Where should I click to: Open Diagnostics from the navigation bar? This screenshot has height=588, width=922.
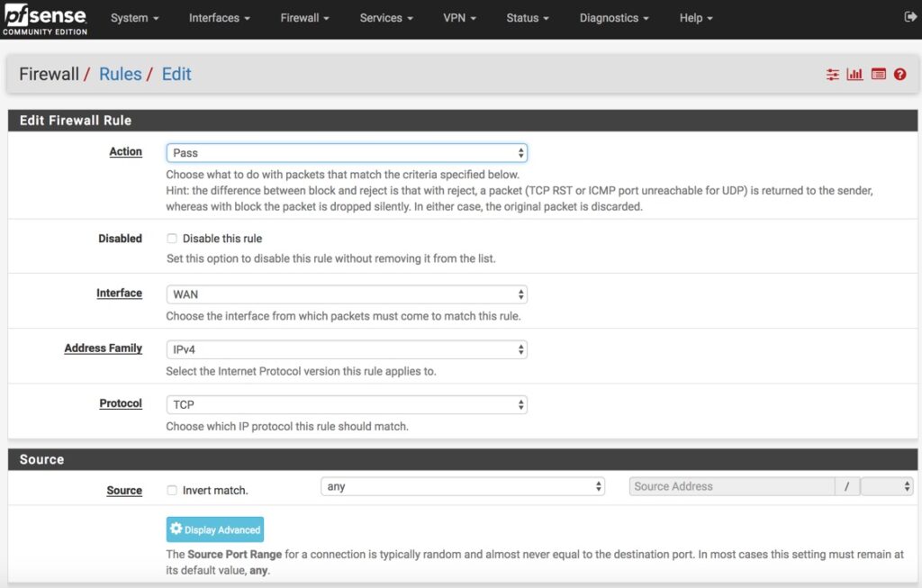613,17
